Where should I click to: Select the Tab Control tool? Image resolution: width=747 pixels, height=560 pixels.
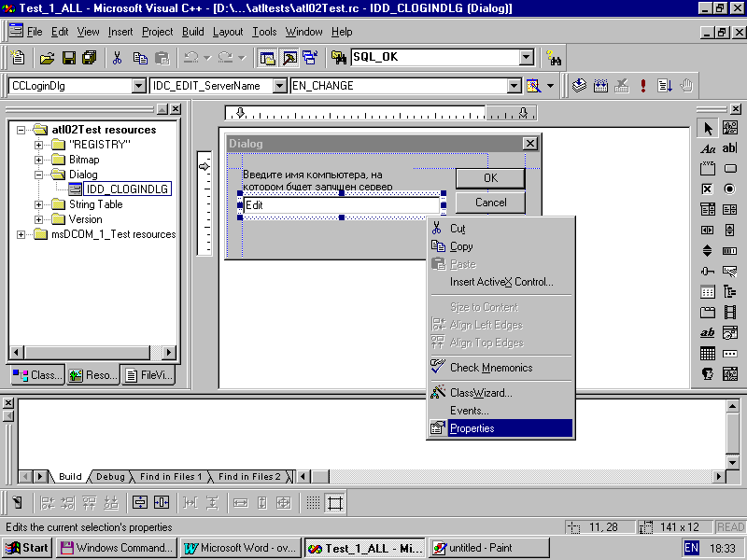pyautogui.click(x=708, y=312)
